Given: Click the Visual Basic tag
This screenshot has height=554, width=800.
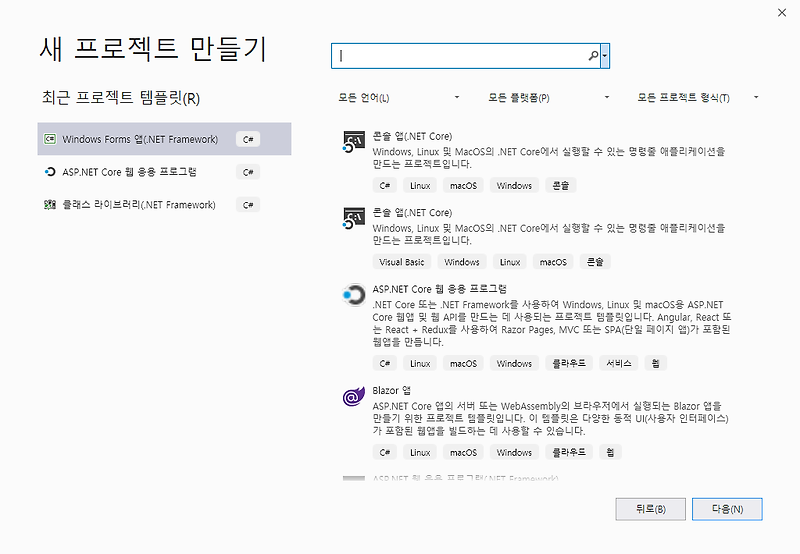Looking at the screenshot, I should coord(402,262).
